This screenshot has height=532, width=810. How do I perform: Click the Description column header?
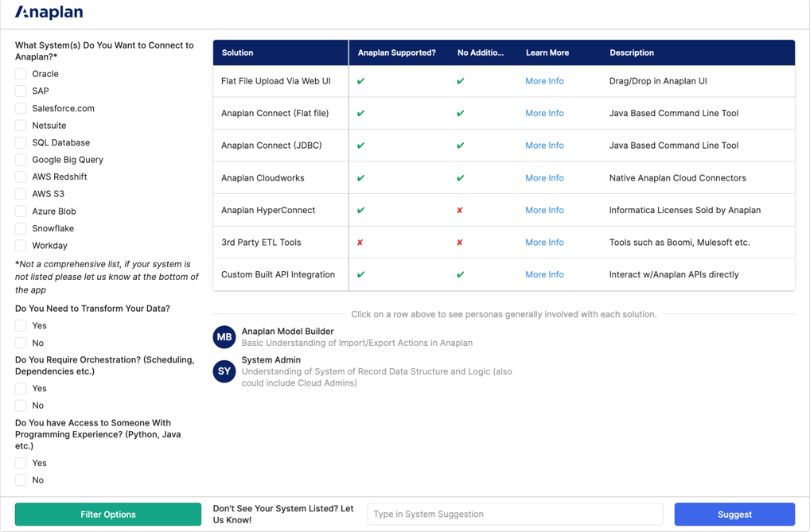click(632, 52)
